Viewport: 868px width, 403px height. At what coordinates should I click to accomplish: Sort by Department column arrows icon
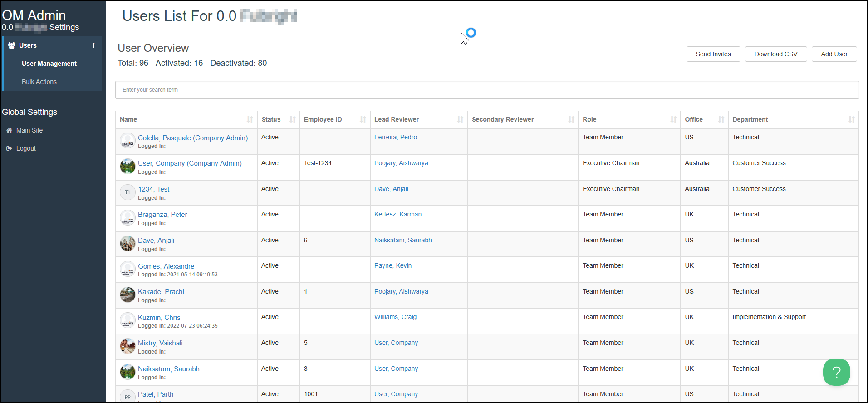[852, 119]
